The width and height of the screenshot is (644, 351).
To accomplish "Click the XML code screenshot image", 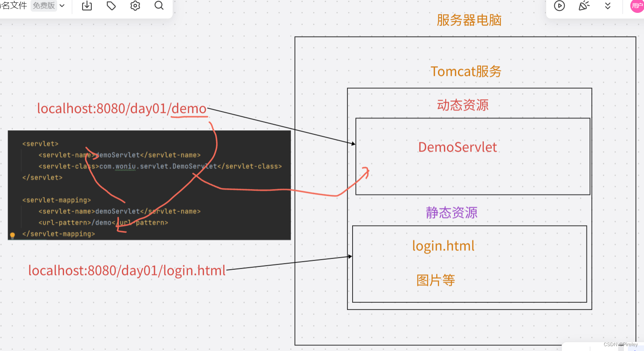I will [149, 185].
